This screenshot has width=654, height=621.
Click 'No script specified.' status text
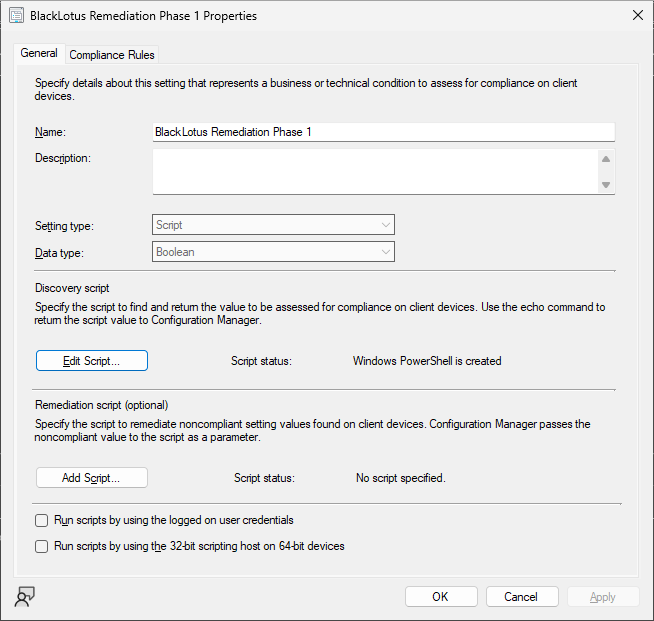401,478
